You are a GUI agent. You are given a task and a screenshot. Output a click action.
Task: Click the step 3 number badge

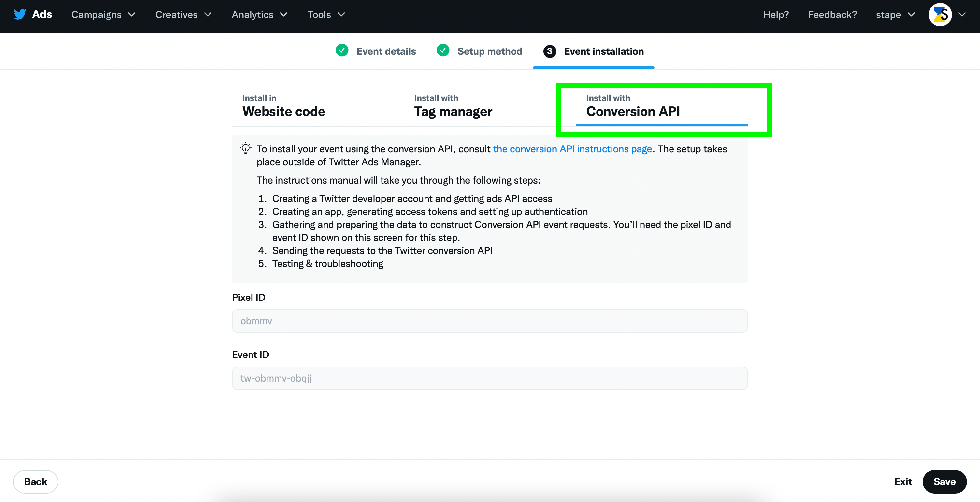(x=549, y=51)
